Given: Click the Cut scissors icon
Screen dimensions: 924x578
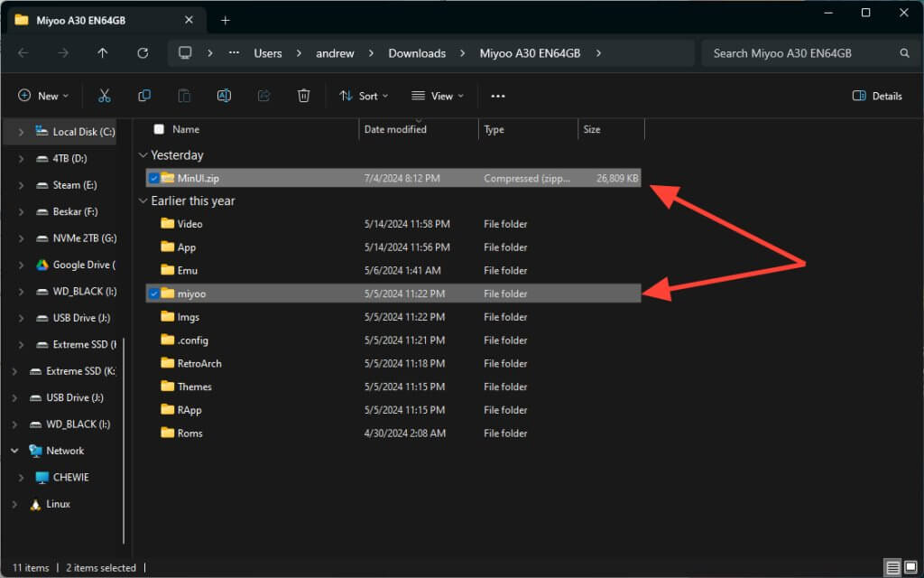Looking at the screenshot, I should (x=104, y=96).
